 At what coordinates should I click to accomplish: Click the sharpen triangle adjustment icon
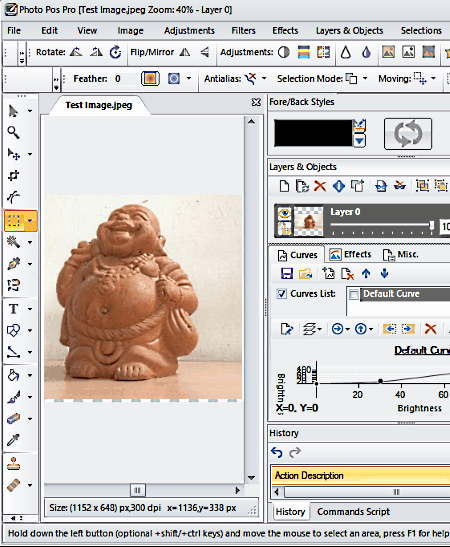pyautogui.click(x=345, y=52)
